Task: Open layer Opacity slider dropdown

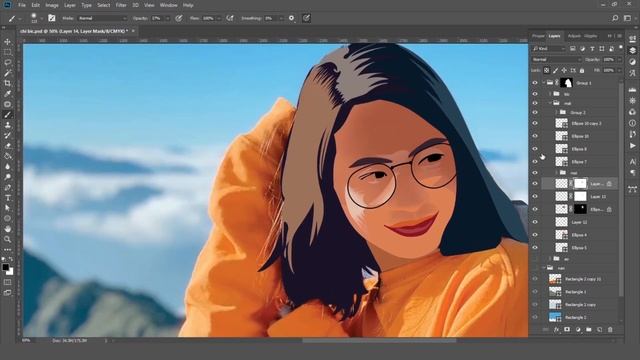Action: click(x=619, y=60)
